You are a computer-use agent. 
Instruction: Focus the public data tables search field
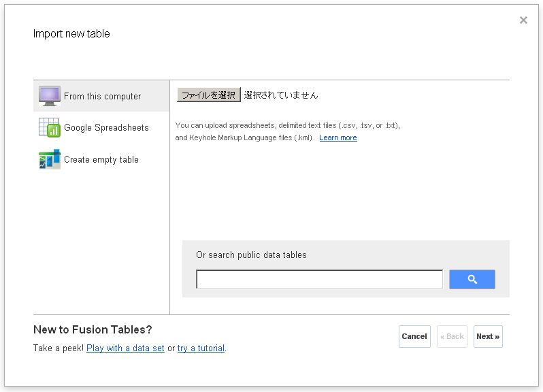[319, 279]
